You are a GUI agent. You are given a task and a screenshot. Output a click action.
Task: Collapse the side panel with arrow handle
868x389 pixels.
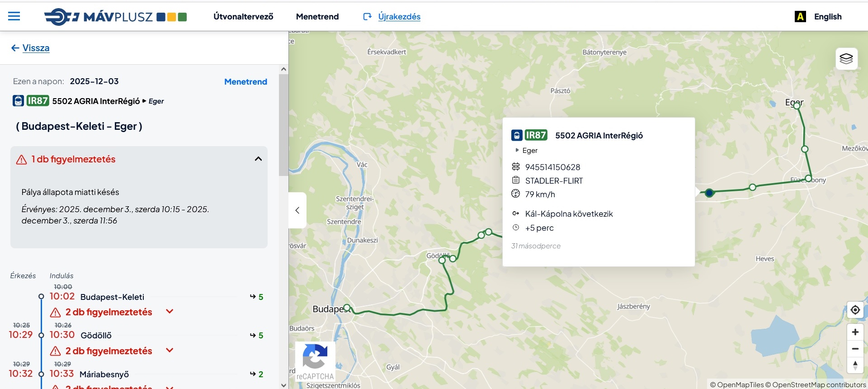(297, 210)
